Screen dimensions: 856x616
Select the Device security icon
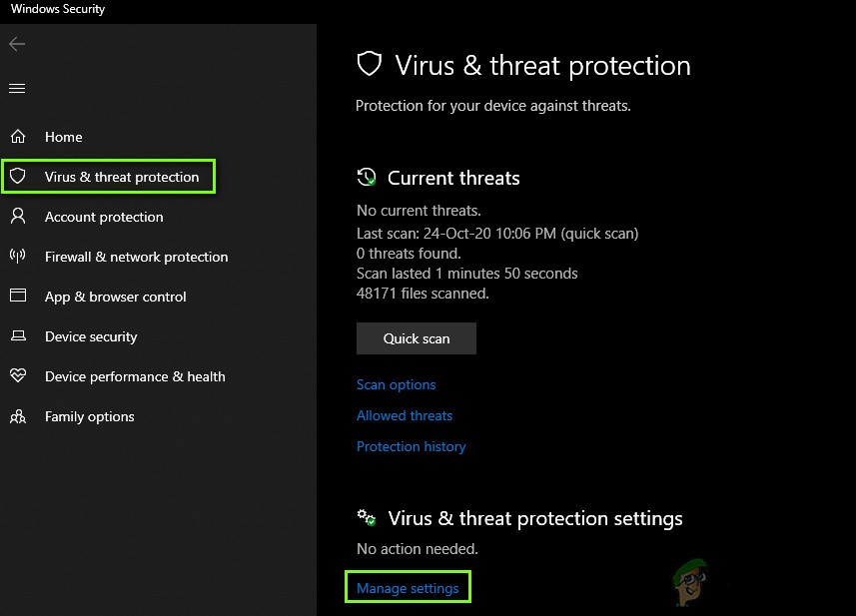click(18, 336)
